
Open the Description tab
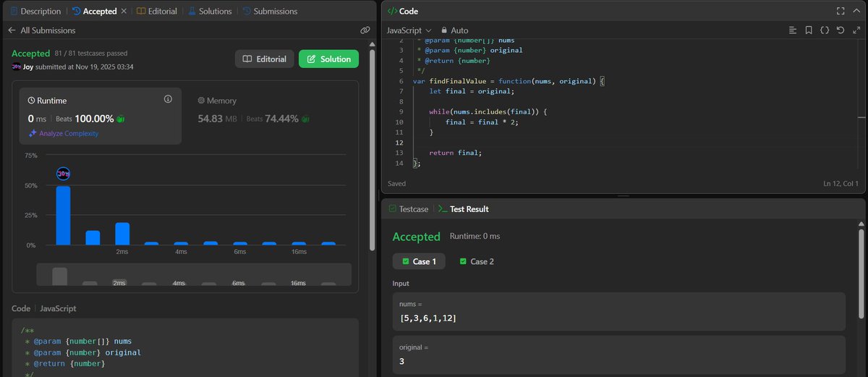35,11
